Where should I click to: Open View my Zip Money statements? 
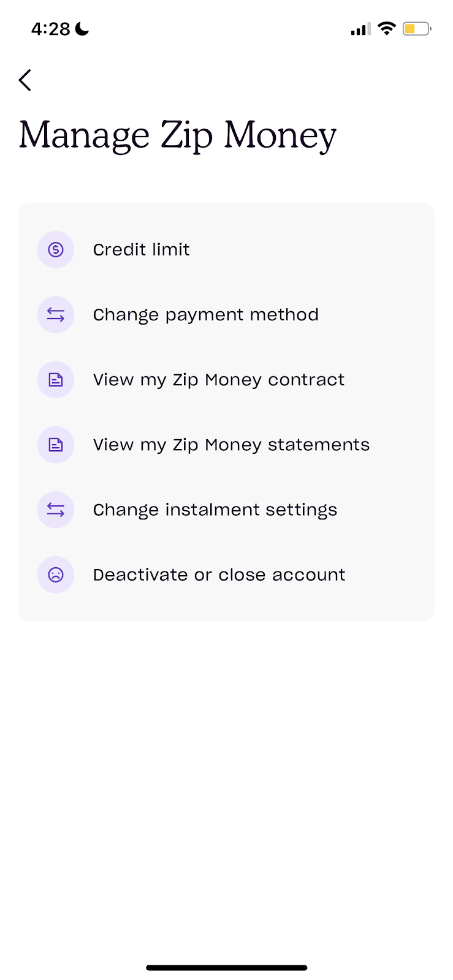click(x=231, y=445)
